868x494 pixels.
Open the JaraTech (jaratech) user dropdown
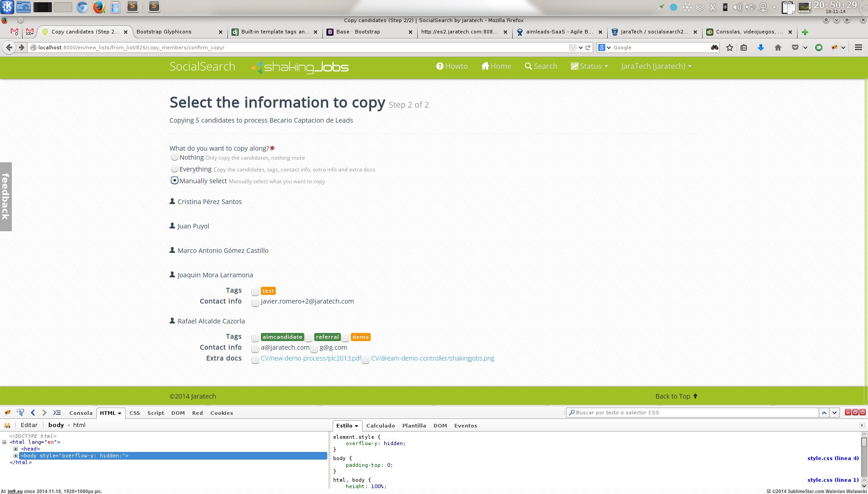656,66
